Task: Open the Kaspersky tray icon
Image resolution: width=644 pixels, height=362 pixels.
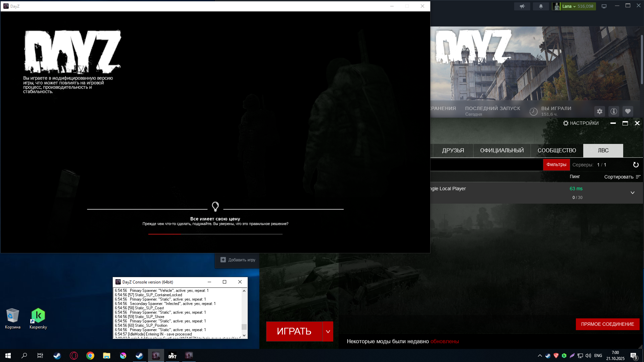Action: click(564, 356)
